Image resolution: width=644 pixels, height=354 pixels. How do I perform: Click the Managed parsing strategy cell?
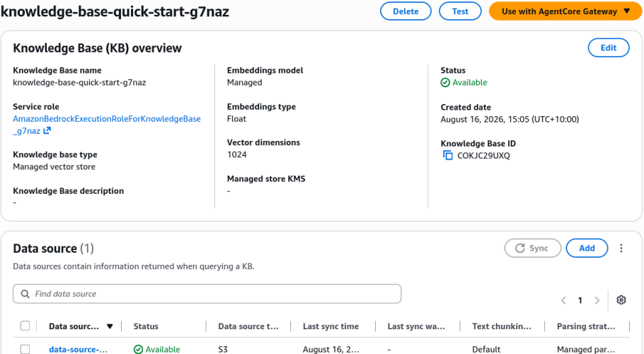(586, 349)
